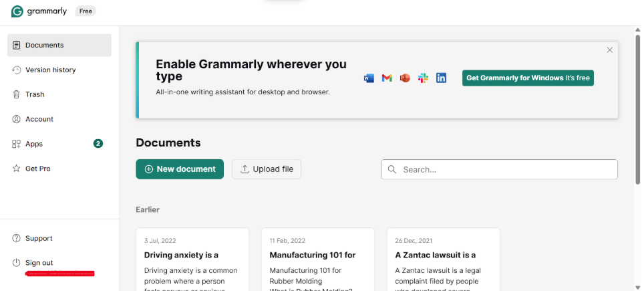
Task: Click the Sign out power icon
Action: [x=17, y=263]
